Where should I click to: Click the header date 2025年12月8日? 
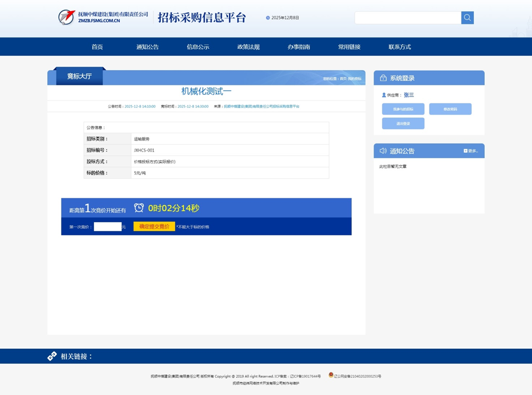coord(285,17)
